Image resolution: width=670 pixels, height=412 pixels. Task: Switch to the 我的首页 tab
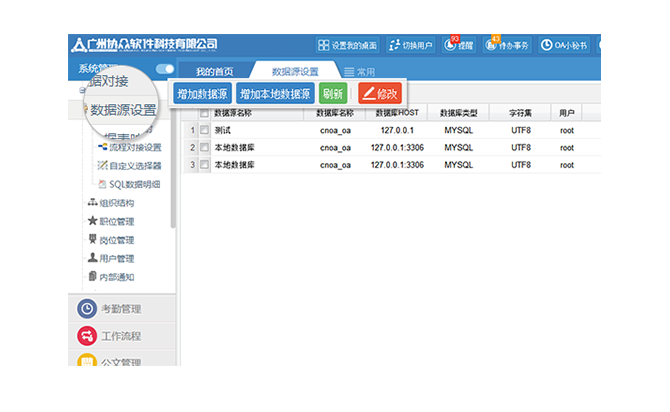(214, 72)
